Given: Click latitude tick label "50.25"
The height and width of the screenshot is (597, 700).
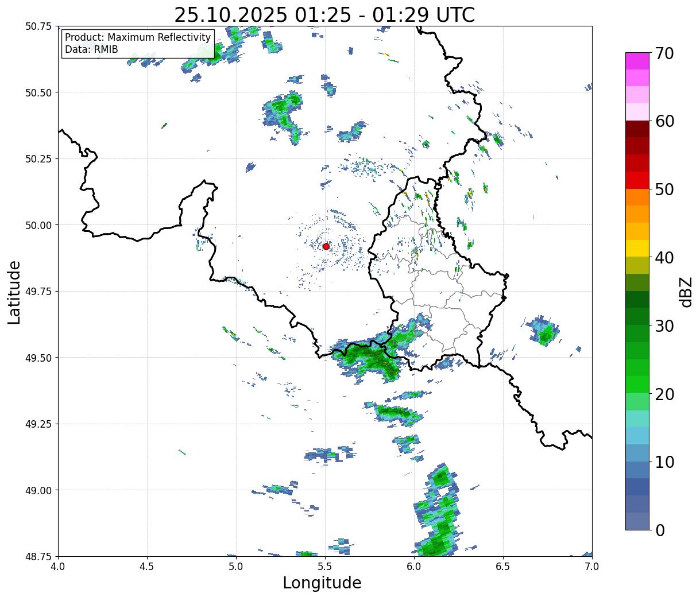Looking at the screenshot, I should click(x=38, y=159).
